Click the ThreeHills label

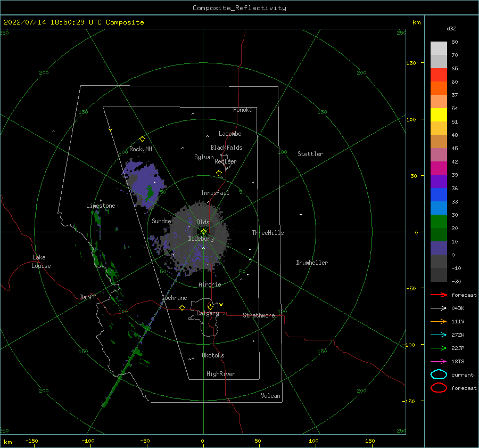coord(268,233)
